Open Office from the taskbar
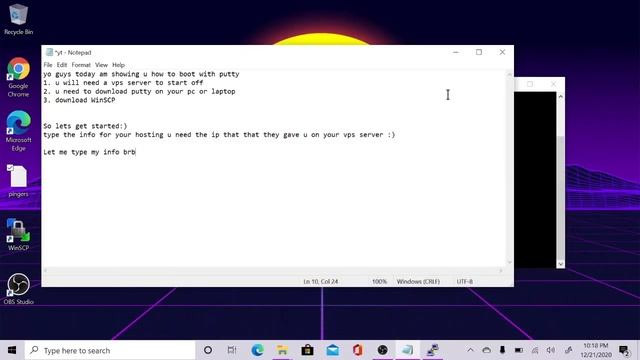The height and width of the screenshot is (360, 640). [x=358, y=350]
